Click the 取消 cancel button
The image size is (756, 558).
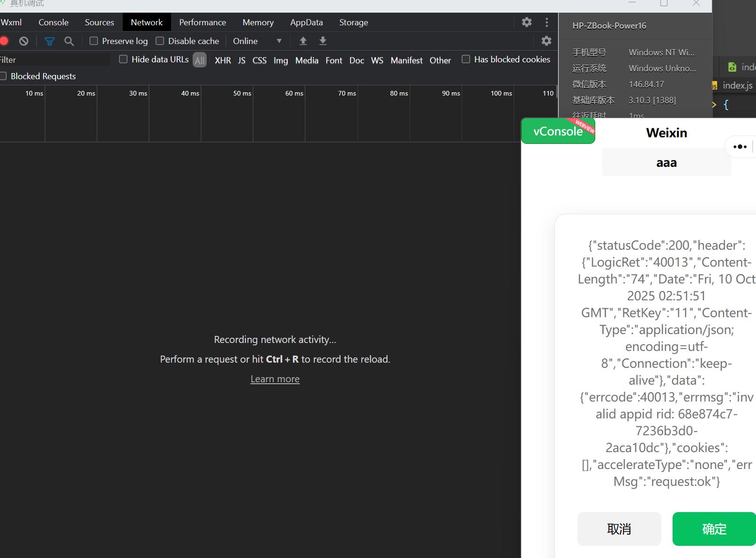[619, 529]
